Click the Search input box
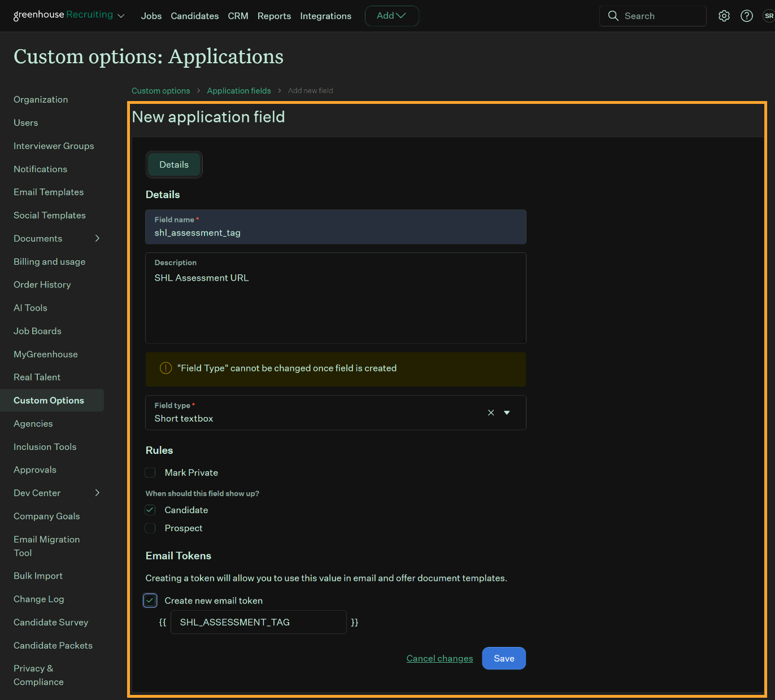775x700 pixels. click(x=653, y=16)
